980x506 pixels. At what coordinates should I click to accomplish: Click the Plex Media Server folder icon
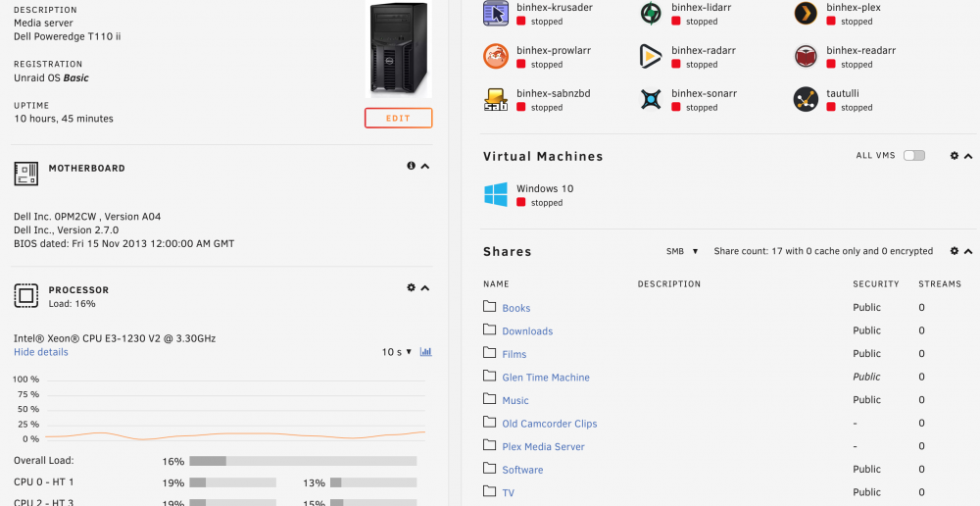pos(489,445)
